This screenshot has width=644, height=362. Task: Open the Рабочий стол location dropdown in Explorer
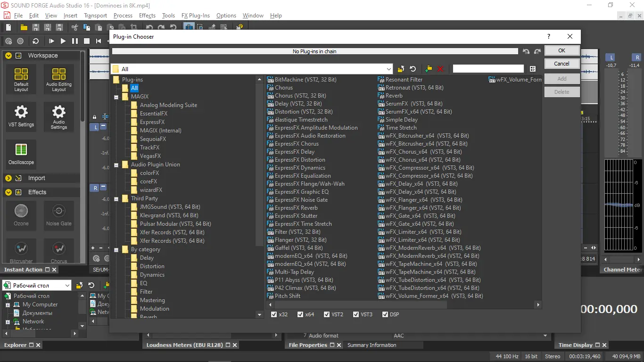pyautogui.click(x=37, y=285)
